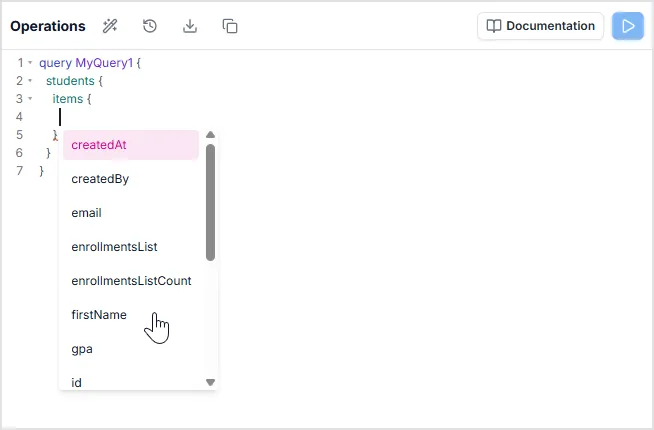Choose enrollmentsListCount suggestion
This screenshot has height=430, width=654.
(x=131, y=281)
